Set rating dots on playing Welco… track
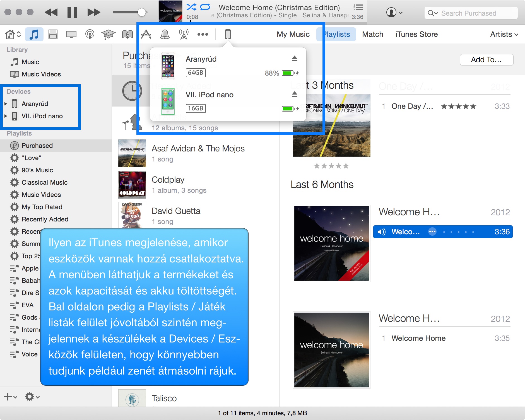Viewport: 525px width, 420px height. [459, 232]
